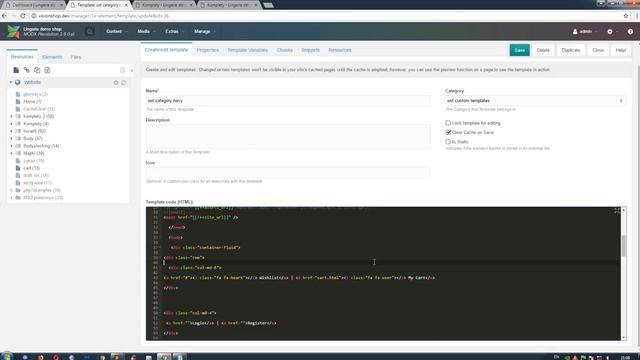Open the Content menu

click(x=116, y=31)
